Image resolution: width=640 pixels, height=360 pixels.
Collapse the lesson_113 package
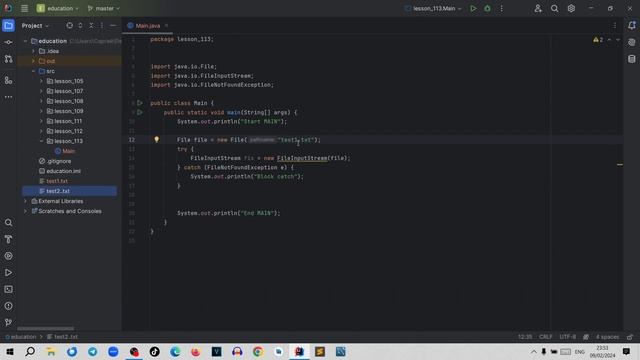[41, 141]
